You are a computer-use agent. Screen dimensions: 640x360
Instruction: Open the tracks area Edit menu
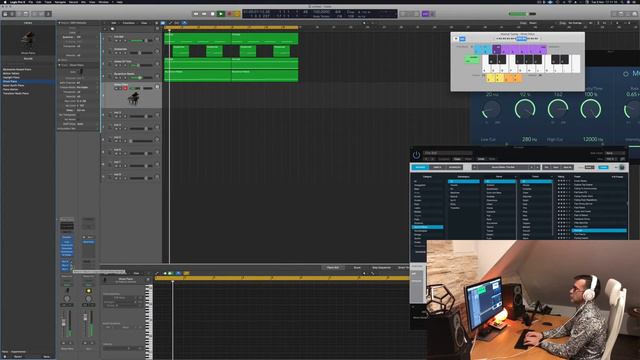click(x=113, y=23)
